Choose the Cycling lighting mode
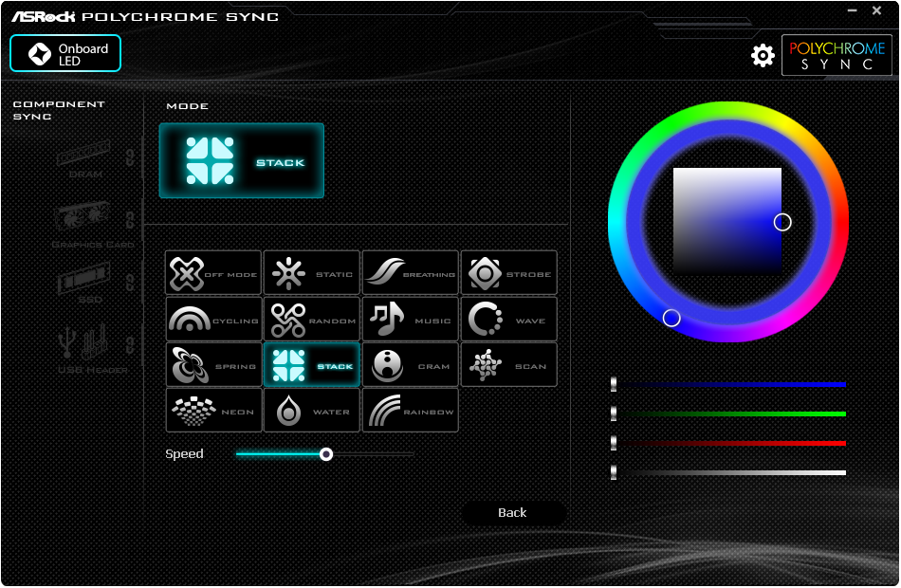Viewport: 901px width, 588px height. 213,319
